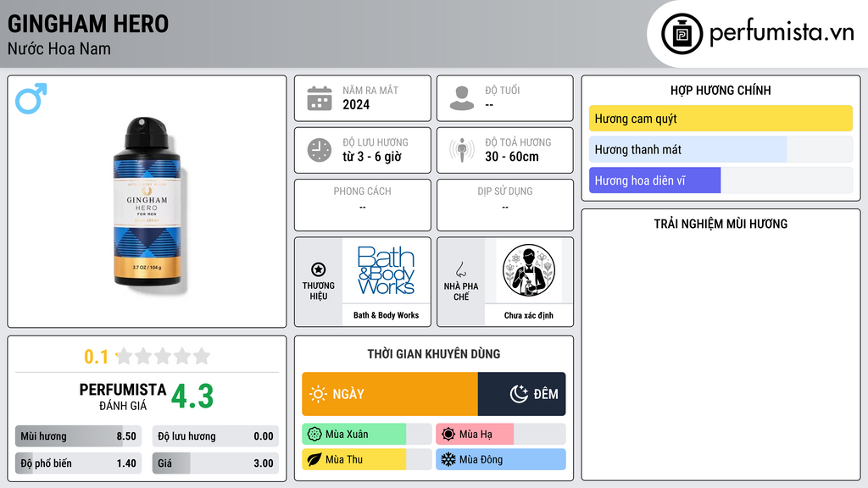Click the Độ phổ biến 1.40 score bar
Viewport: 868px width, 488px height.
[x=78, y=463]
